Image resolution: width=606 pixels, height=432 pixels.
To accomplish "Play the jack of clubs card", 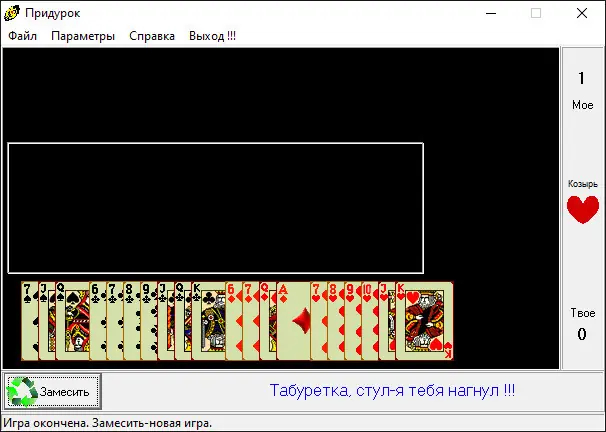I will click(x=166, y=321).
